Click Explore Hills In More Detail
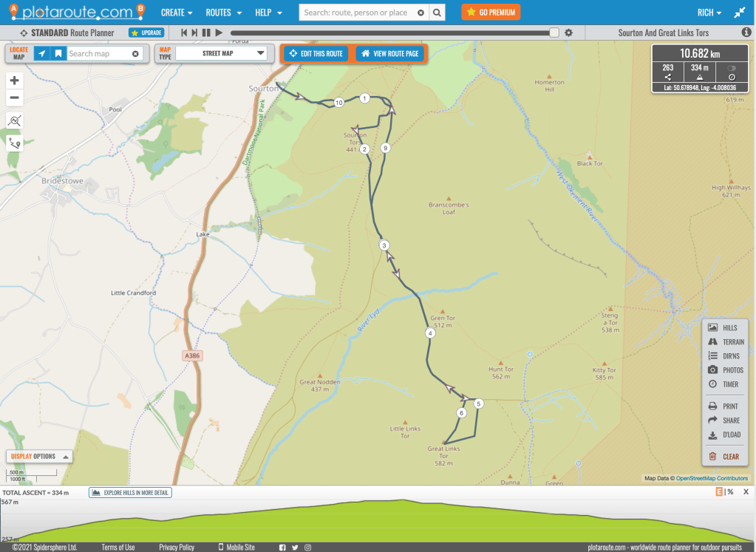Screen dimensions: 756x552 (x=131, y=492)
